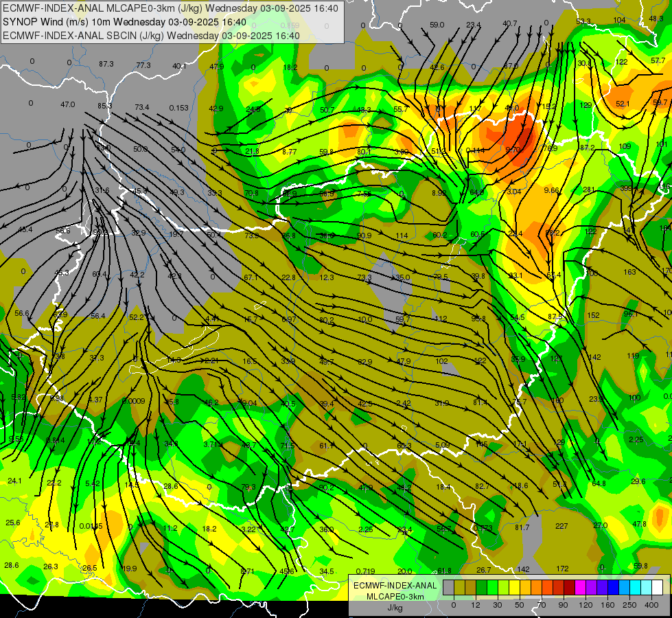Click the map value '104'
This screenshot has height=618, width=672.
coord(619,20)
